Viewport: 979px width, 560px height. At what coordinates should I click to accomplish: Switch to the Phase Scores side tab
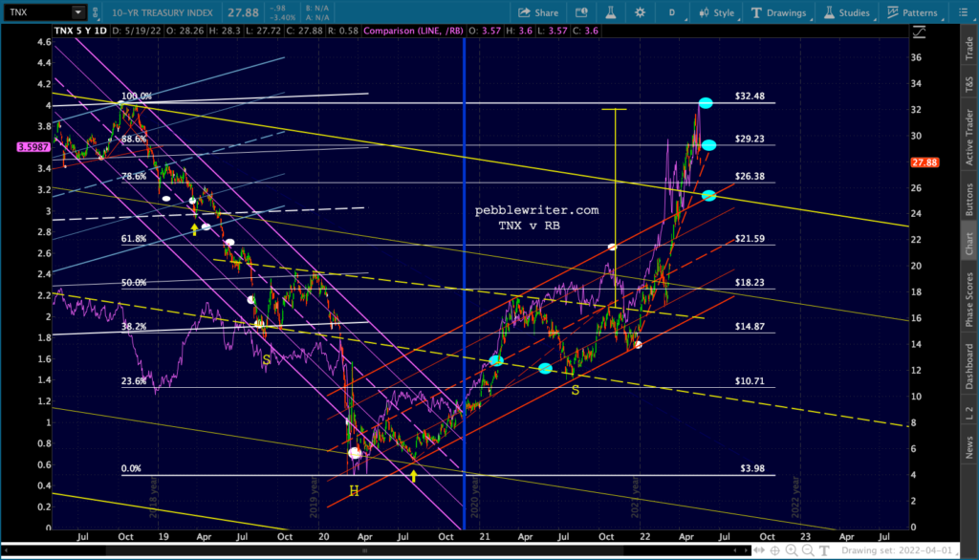(x=969, y=299)
